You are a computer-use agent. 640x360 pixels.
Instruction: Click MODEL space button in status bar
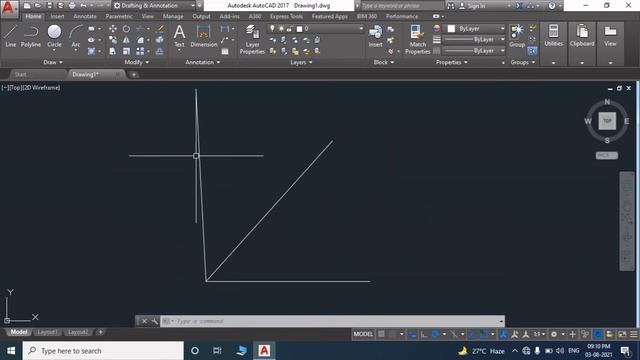[x=363, y=334]
